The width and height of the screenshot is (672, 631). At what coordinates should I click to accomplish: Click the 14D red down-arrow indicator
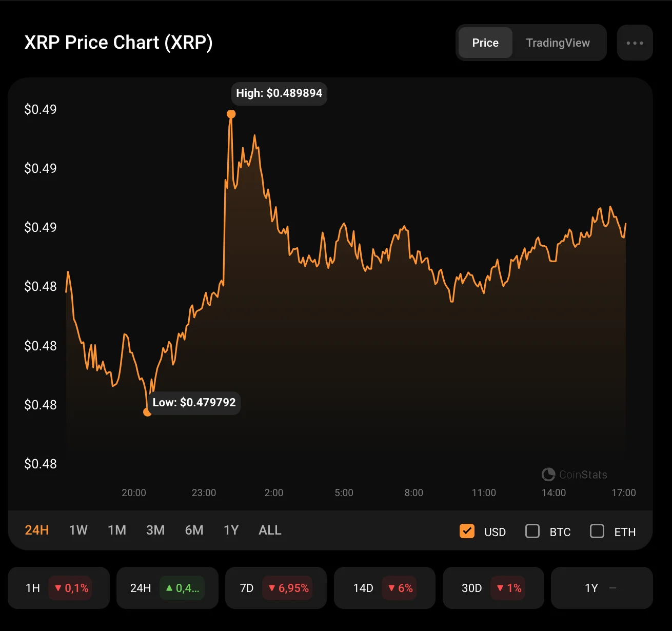pos(391,588)
